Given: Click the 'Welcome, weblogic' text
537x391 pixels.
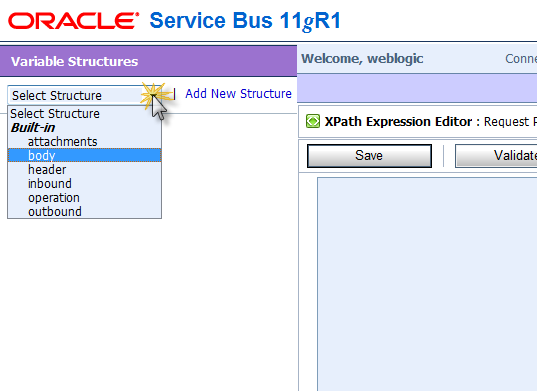Looking at the screenshot, I should click(x=362, y=59).
